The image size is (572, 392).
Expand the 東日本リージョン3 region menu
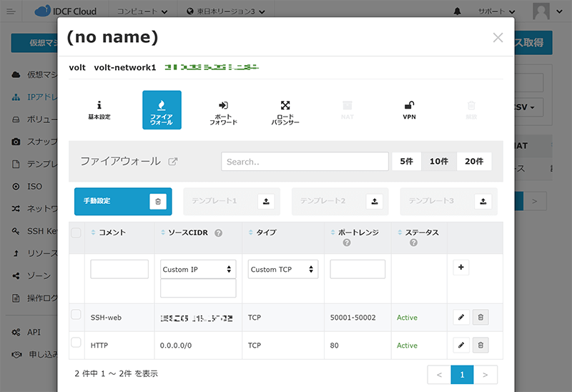225,11
